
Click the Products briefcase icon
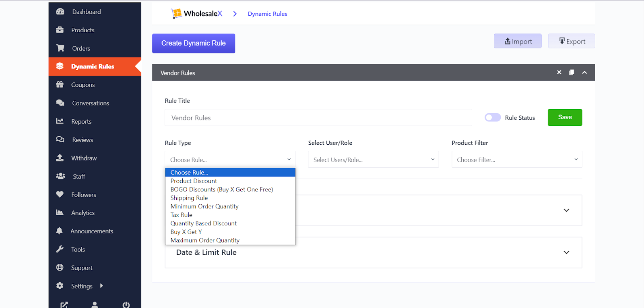click(x=60, y=30)
